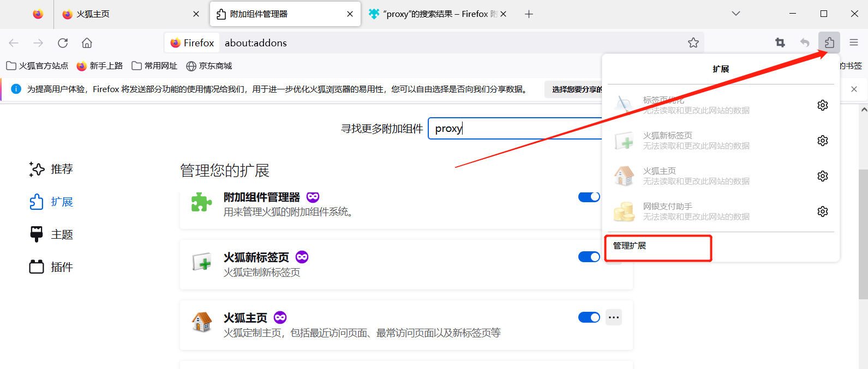
Task: Click the page vertical scrollbar
Action: [x=863, y=234]
